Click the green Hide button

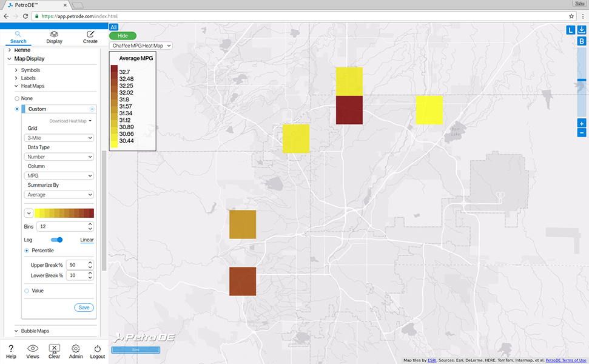[x=123, y=36]
